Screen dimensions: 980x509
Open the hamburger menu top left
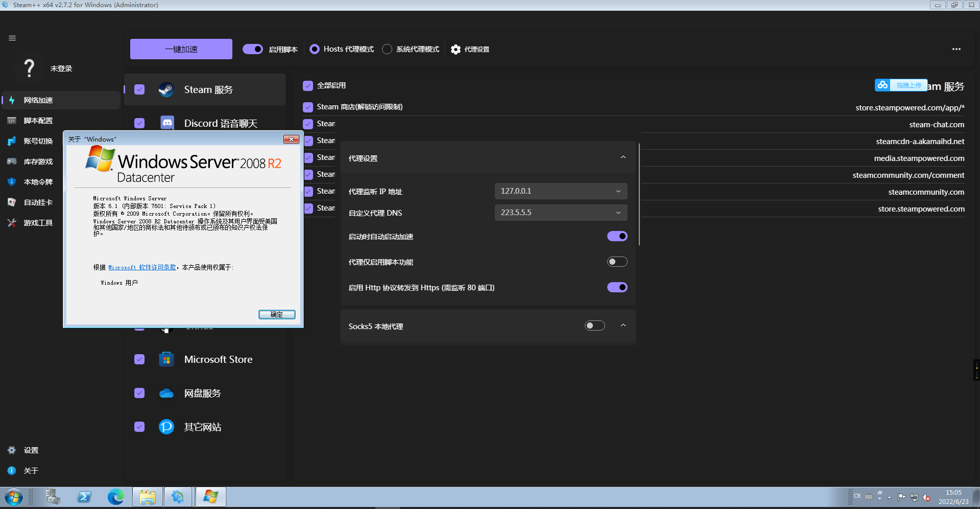[x=12, y=38]
